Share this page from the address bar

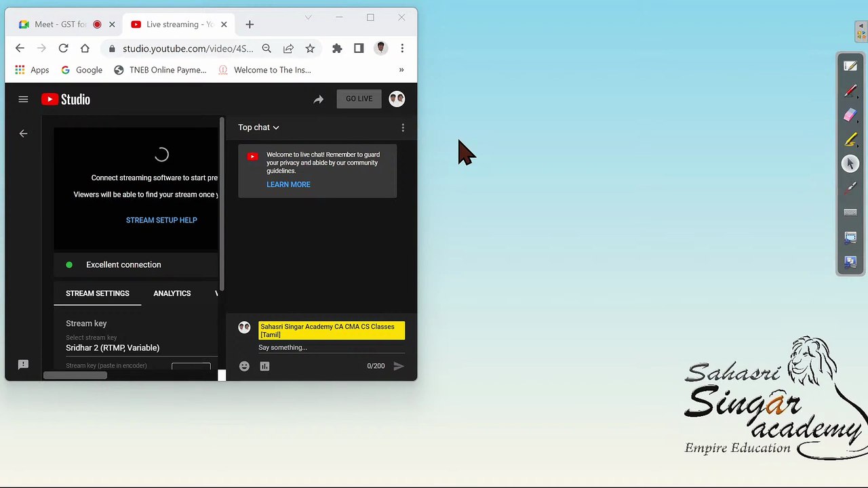[x=288, y=48]
